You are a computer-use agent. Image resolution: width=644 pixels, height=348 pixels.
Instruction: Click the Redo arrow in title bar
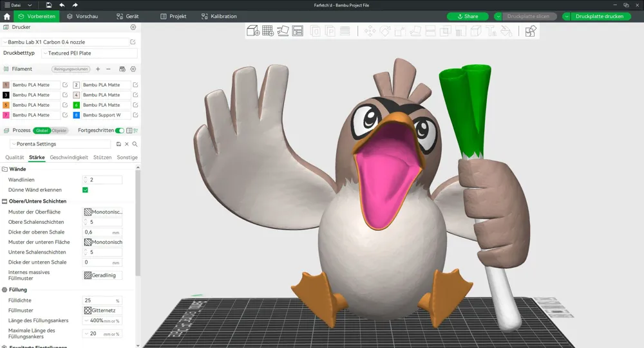point(75,5)
